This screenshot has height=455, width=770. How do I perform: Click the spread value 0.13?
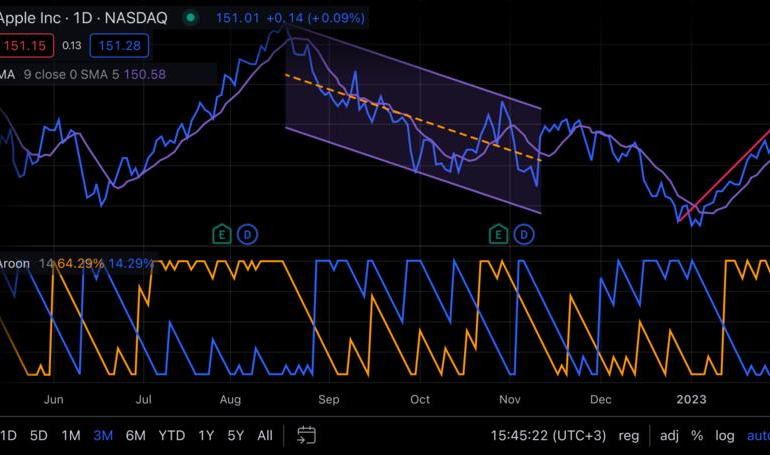72,46
